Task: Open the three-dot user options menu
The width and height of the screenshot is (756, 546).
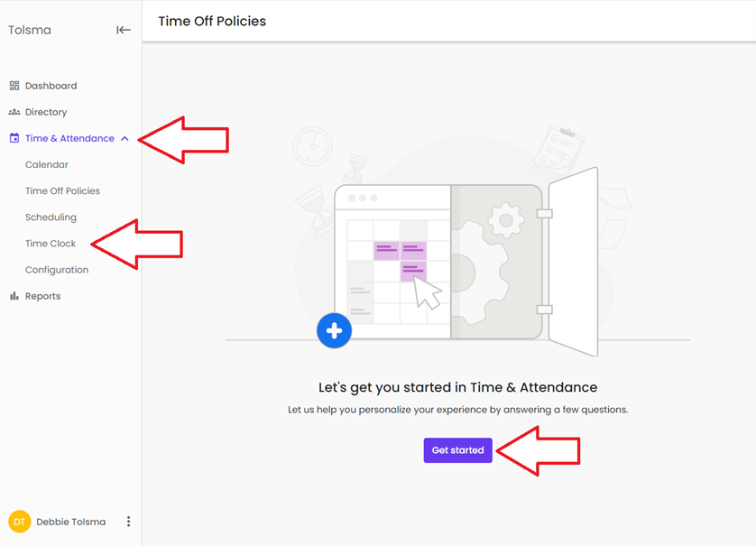Action: [128, 522]
